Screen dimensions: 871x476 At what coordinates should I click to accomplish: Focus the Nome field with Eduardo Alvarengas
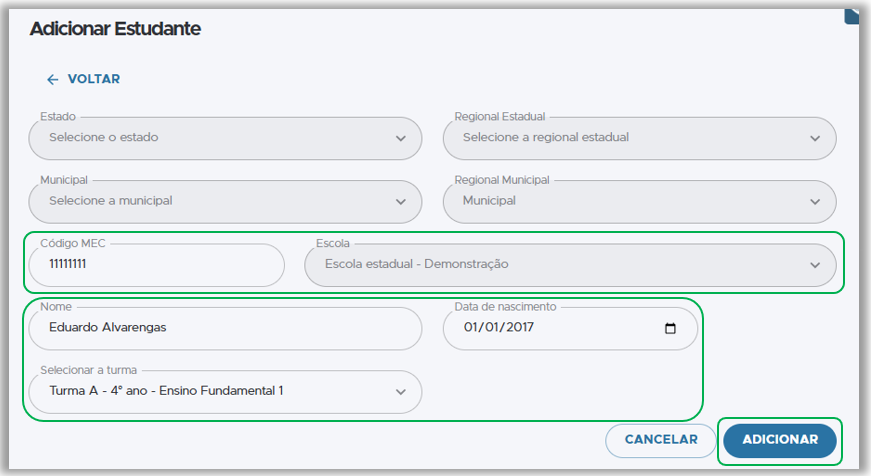225,328
